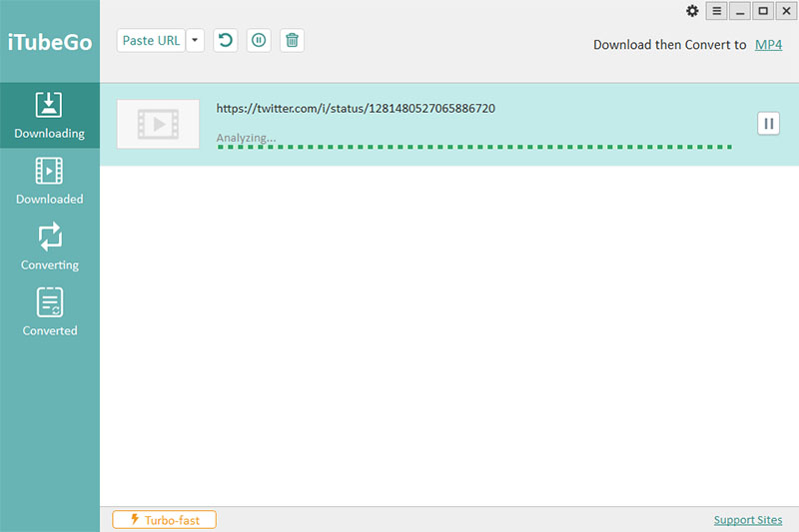Screen dimensions: 799x532
Task: Switch to the Downloaded tab
Action: (49, 182)
